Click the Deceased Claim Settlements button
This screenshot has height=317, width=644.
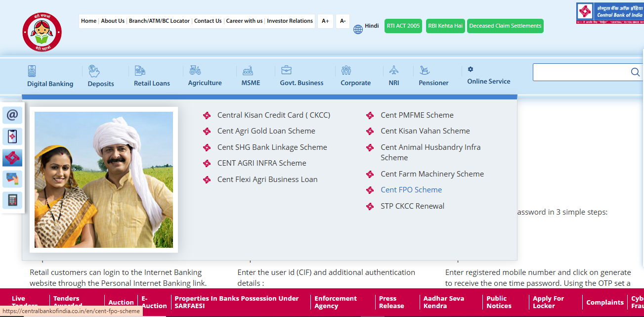(505, 26)
